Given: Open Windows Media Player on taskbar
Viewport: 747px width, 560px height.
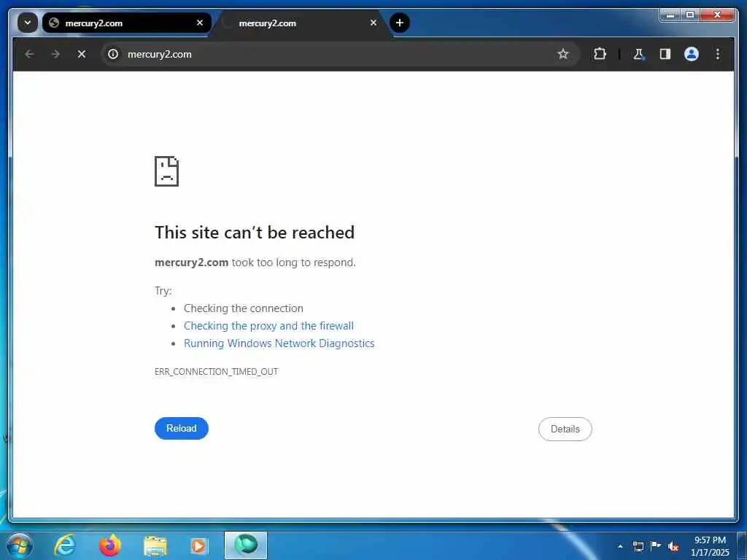Looking at the screenshot, I should pyautogui.click(x=198, y=546).
